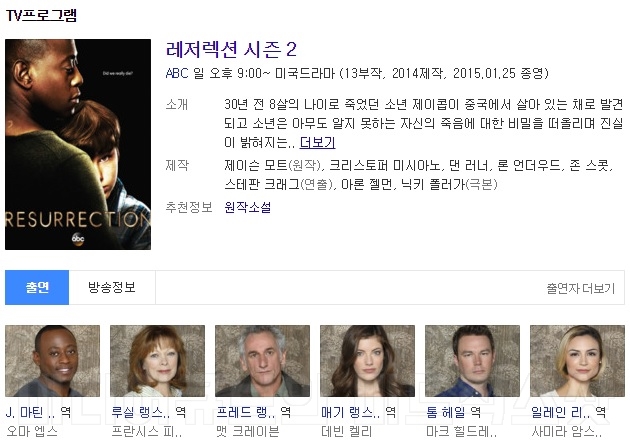Click the 일레인 리 role name link
This screenshot has width=630, height=444.
[x=560, y=412]
